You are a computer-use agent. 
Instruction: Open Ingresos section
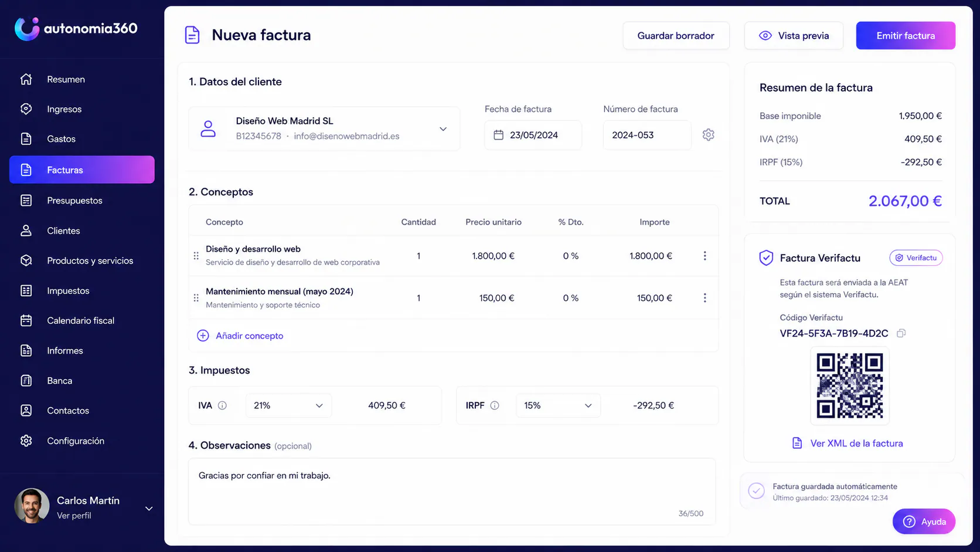[82, 109]
